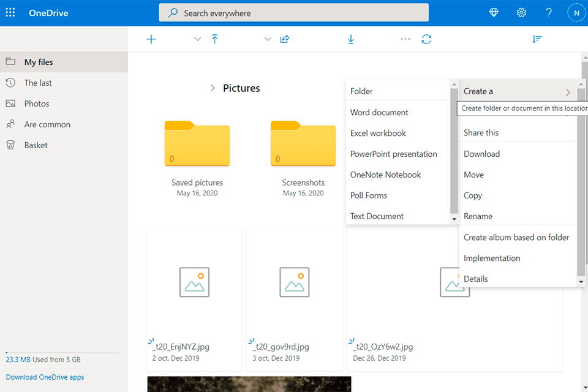
Task: Open the settings gear
Action: [x=521, y=13]
